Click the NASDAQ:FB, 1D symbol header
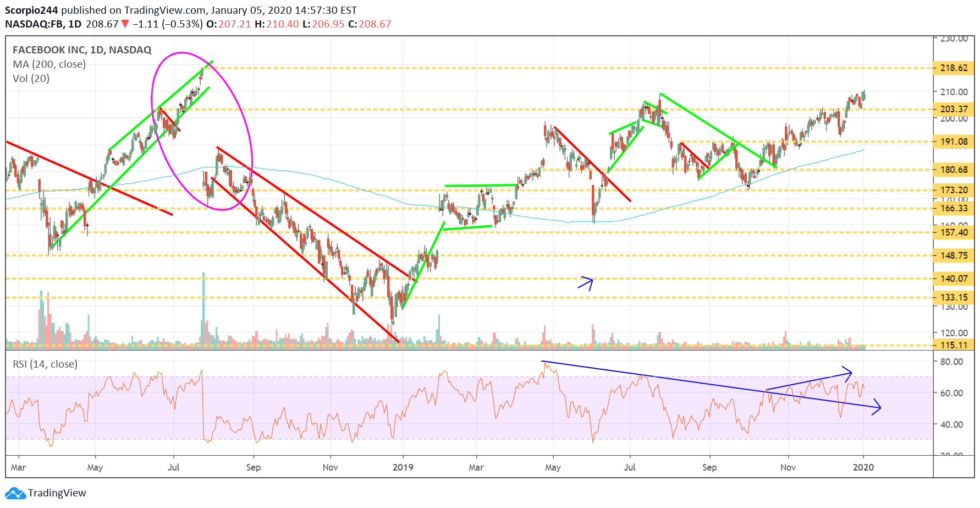The width and height of the screenshot is (980, 508). 43,24
